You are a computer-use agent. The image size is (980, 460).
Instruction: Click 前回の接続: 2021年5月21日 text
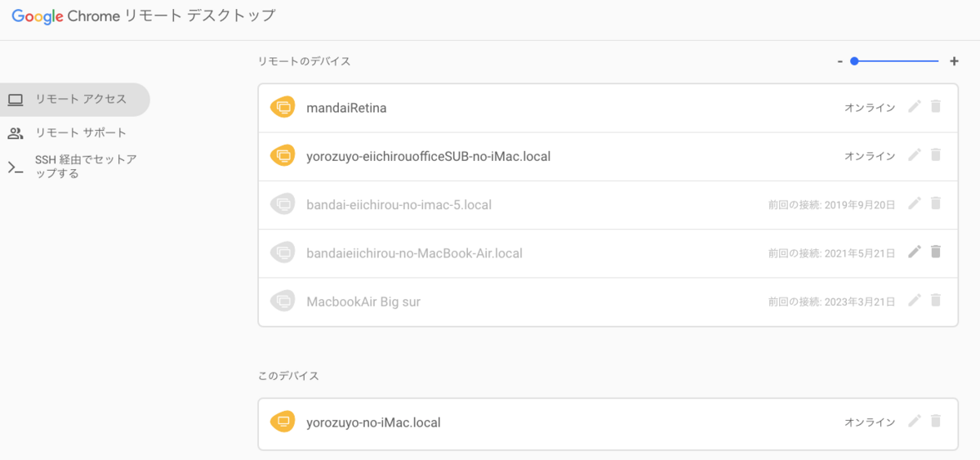831,252
